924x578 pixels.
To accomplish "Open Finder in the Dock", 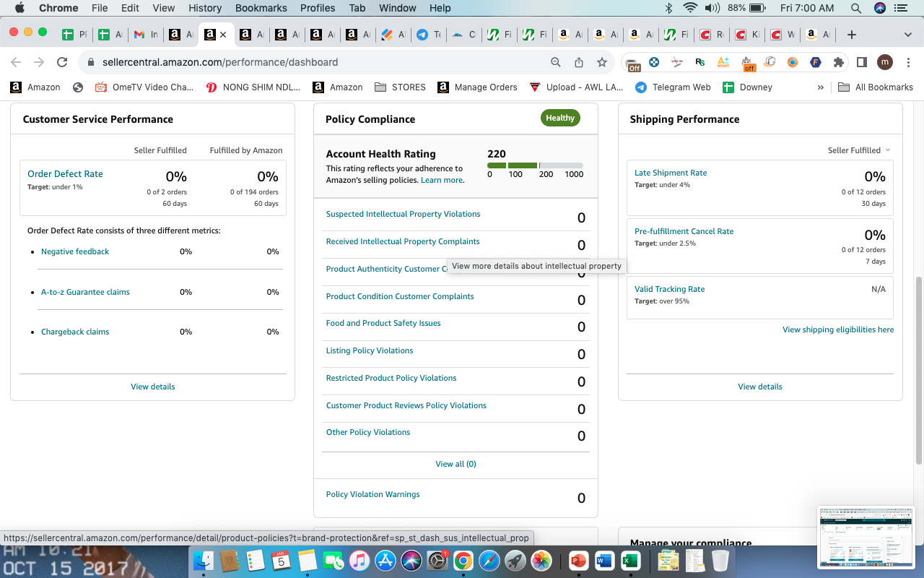I will [x=204, y=560].
